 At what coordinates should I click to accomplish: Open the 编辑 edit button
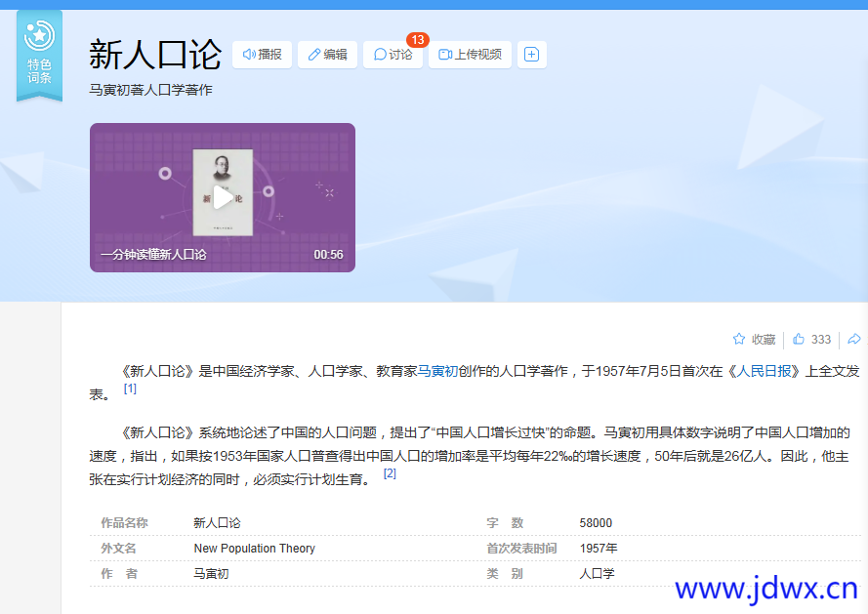pyautogui.click(x=327, y=55)
